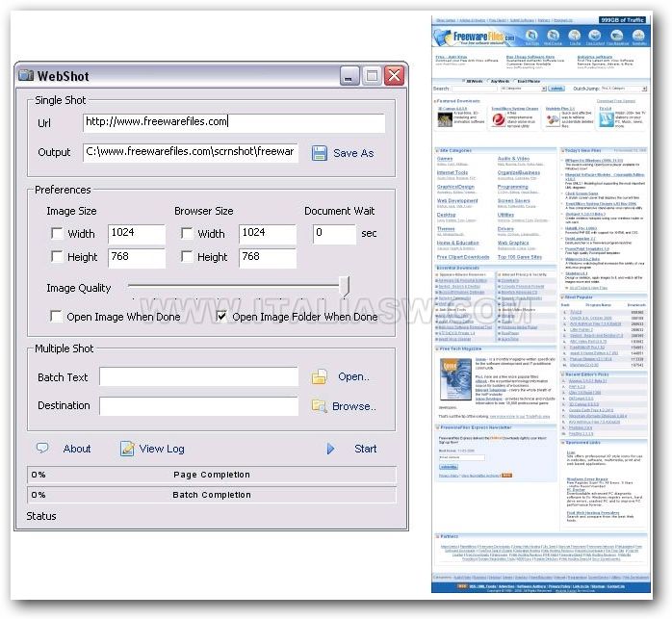Screen dimensions: 672x619
Task: Enable the Image Size Width checkbox
Action: point(57,233)
